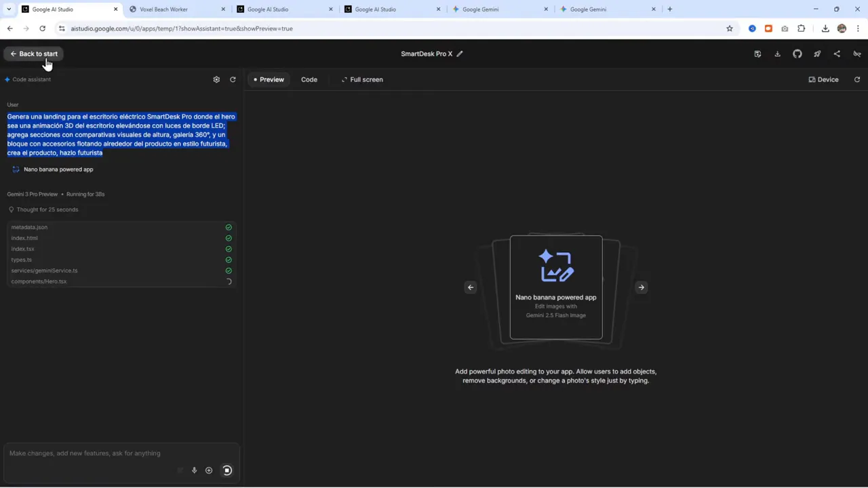Activate the microphone icon in the chat box
The width and height of the screenshot is (868, 488).
[194, 470]
